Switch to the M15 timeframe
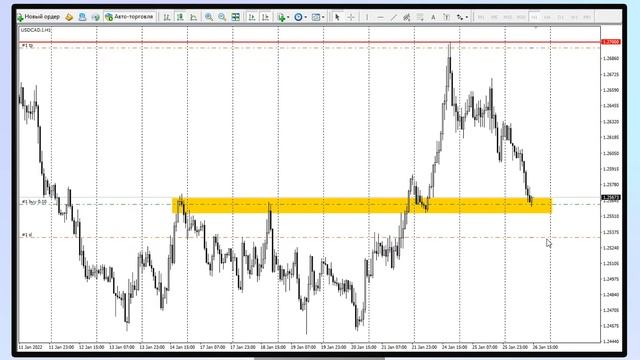The image size is (640, 360). (x=508, y=17)
